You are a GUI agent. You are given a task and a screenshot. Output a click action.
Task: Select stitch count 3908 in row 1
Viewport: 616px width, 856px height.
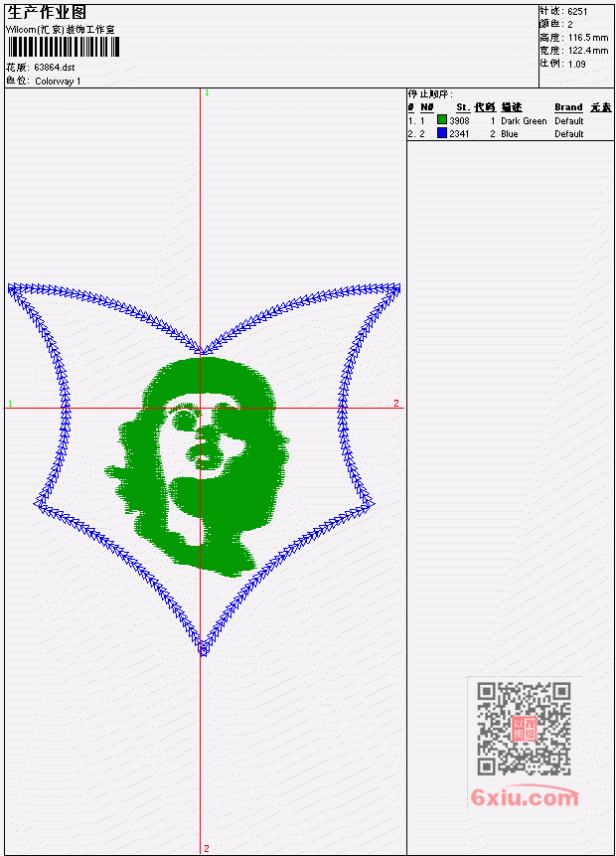click(459, 120)
